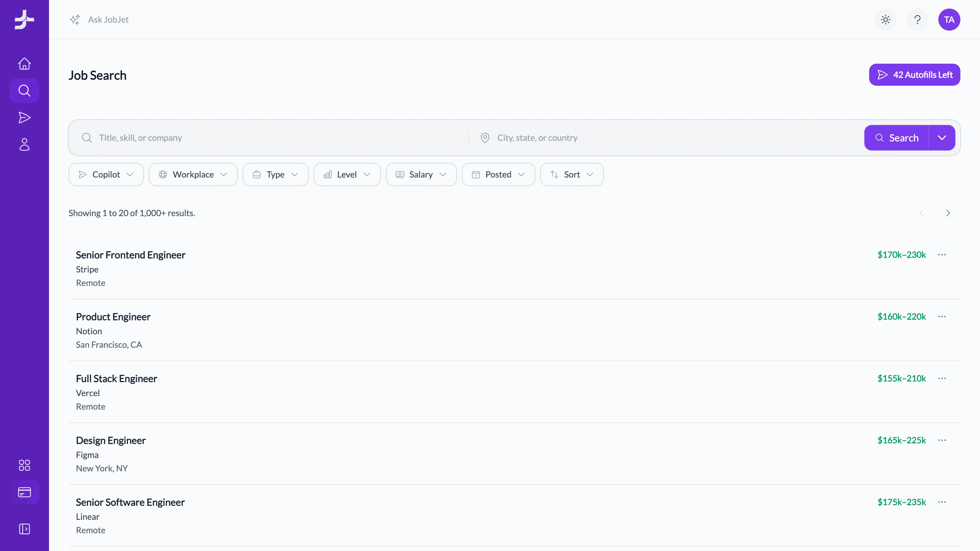The image size is (980, 551).
Task: Click the Search button
Action: click(897, 138)
